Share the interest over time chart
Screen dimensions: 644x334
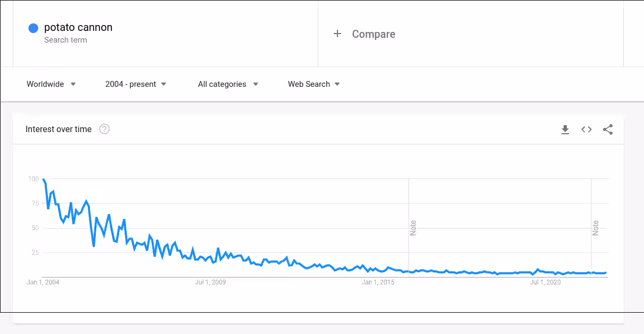[x=608, y=129]
